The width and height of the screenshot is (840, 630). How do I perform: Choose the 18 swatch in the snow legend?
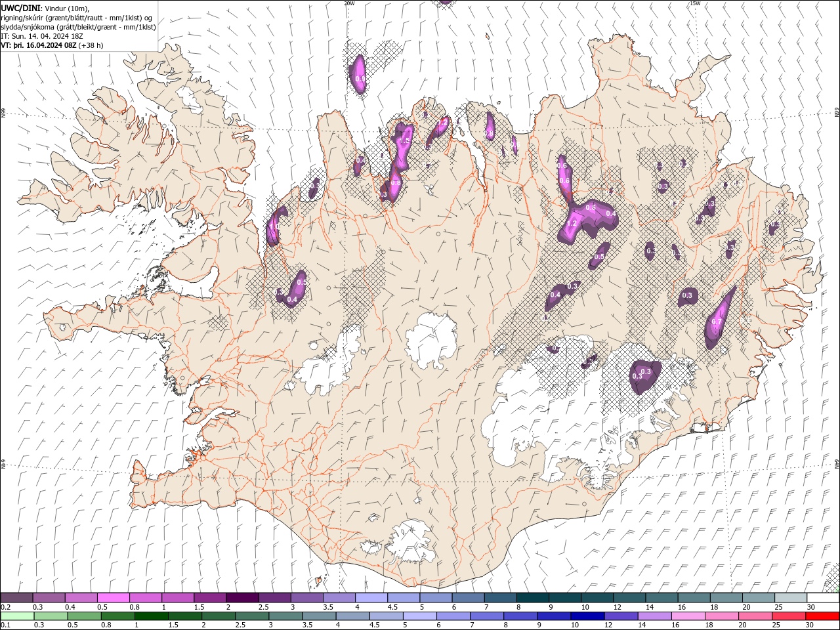tap(726, 598)
